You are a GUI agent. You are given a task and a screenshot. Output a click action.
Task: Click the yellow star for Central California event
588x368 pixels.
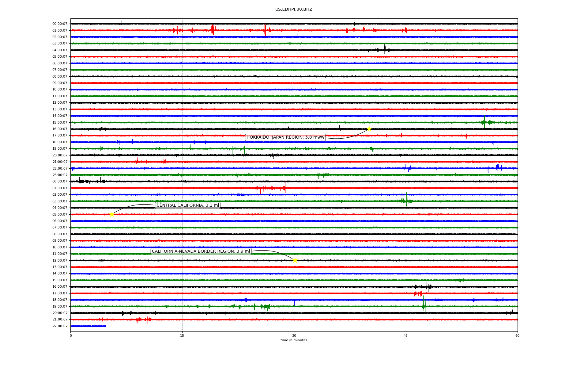[112, 214]
